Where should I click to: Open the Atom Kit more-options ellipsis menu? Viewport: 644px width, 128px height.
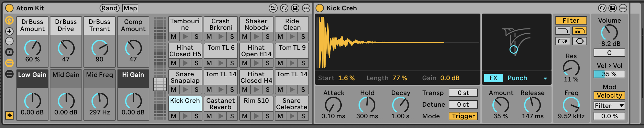pos(306,8)
